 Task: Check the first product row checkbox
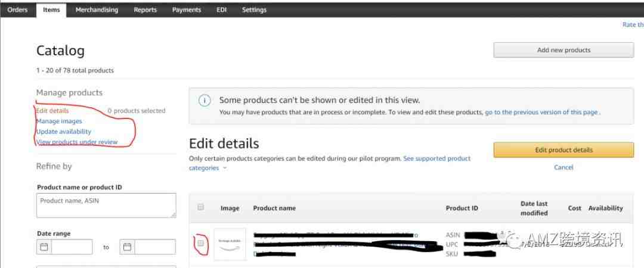[200, 244]
